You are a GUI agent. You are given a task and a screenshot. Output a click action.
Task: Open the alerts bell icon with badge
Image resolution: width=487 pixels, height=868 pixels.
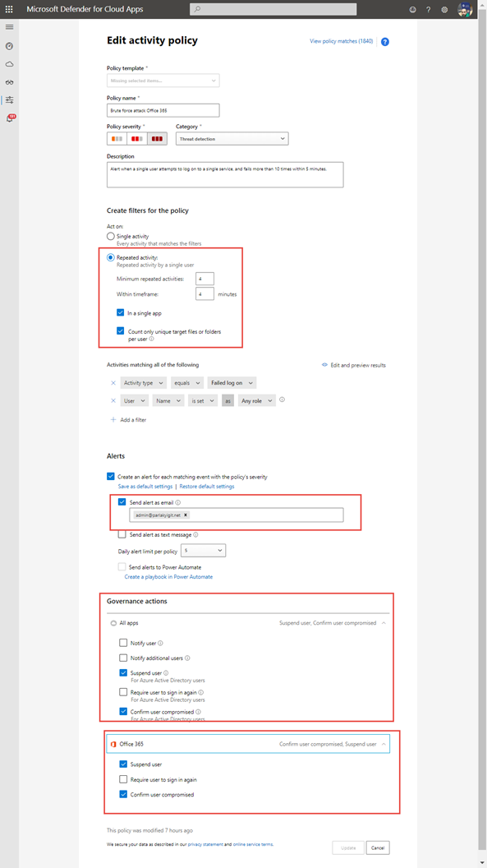(x=10, y=118)
